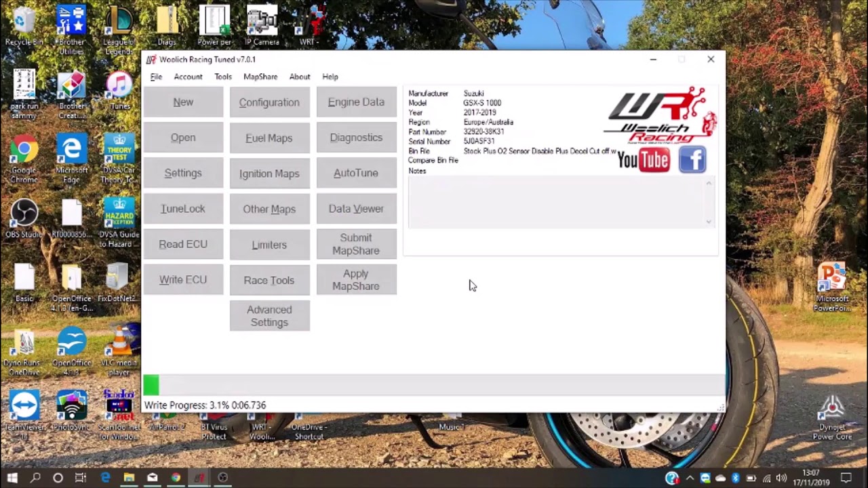
Task: Open the File menu
Action: (156, 77)
